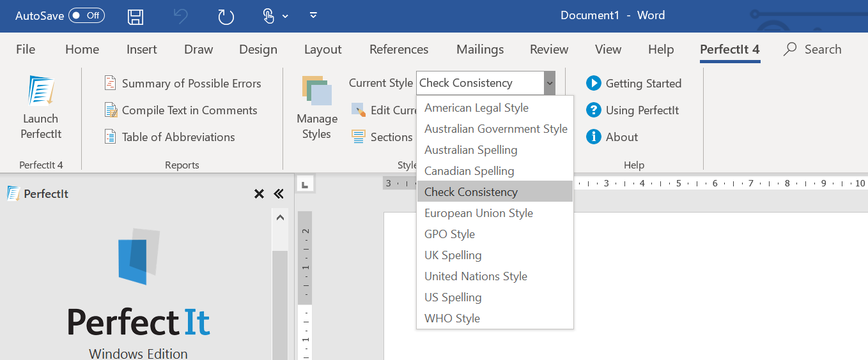Click About info icon
868x360 pixels.
[594, 137]
